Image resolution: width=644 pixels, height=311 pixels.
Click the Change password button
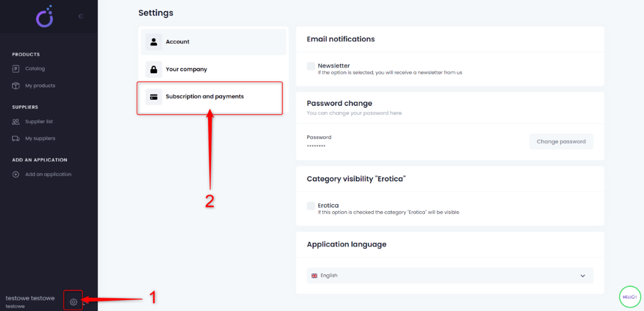click(x=561, y=142)
